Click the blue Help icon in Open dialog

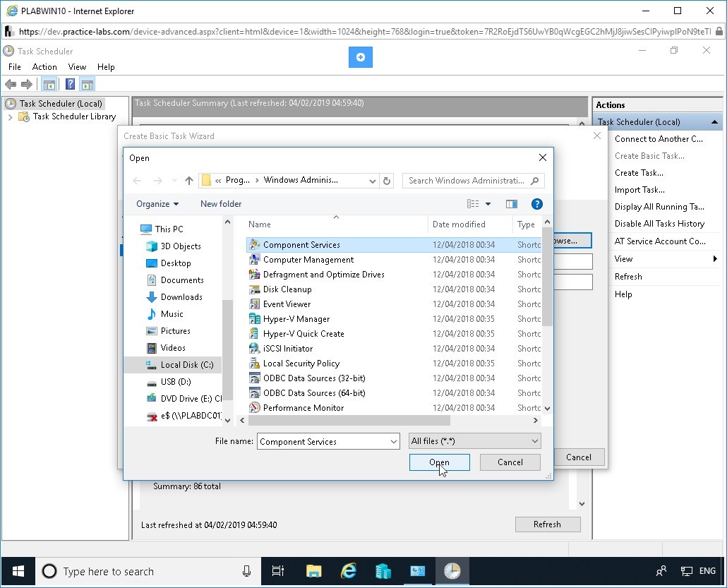[536, 204]
